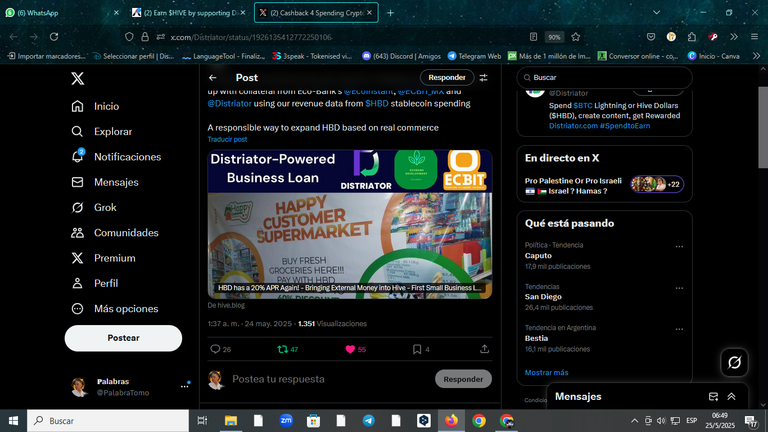Open Notificaciones from sidebar
Screen dimensions: 768x432
click(116, 157)
